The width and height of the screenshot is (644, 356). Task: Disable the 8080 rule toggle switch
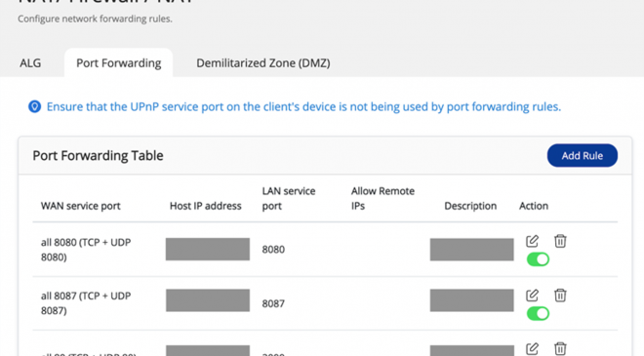[538, 259]
